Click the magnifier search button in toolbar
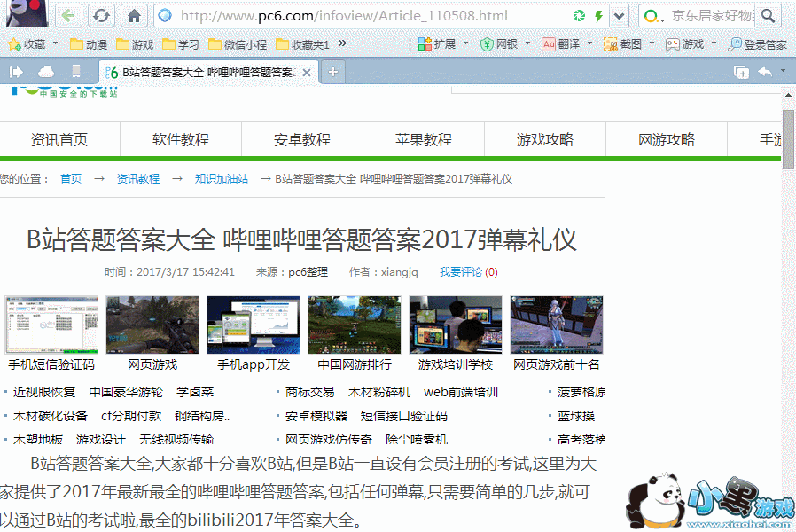 pyautogui.click(x=766, y=16)
